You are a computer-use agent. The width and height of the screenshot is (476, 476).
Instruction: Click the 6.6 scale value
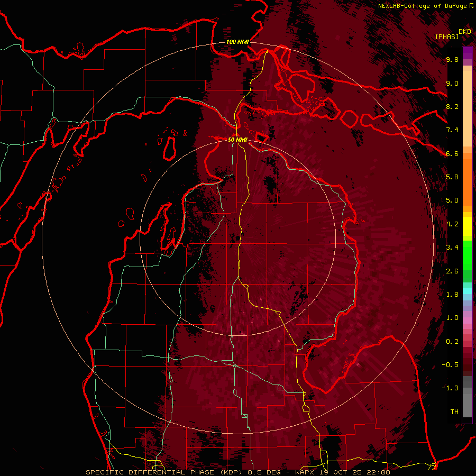452,153
